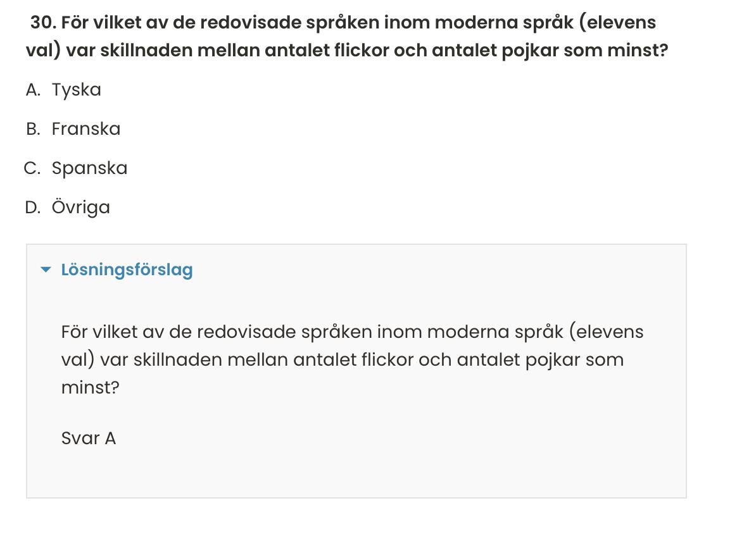The width and height of the screenshot is (756, 534).
Task: Click the letter D. option marker
Action: [33, 208]
